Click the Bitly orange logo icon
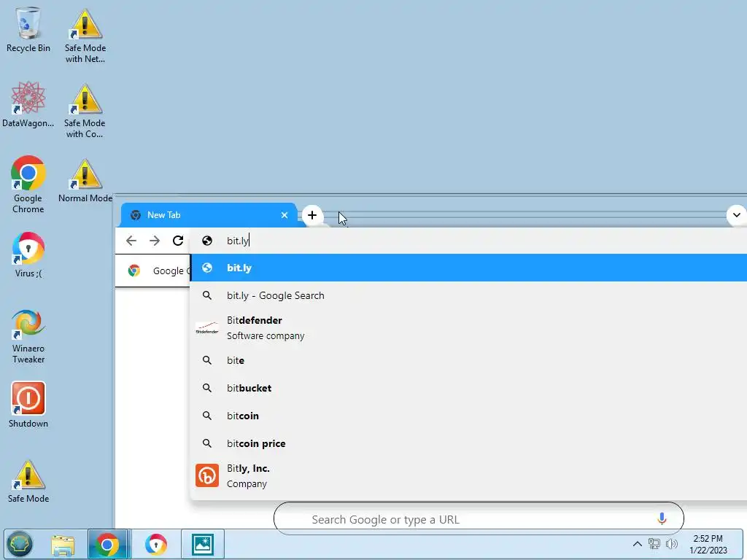Image resolution: width=747 pixels, height=560 pixels. tap(207, 475)
